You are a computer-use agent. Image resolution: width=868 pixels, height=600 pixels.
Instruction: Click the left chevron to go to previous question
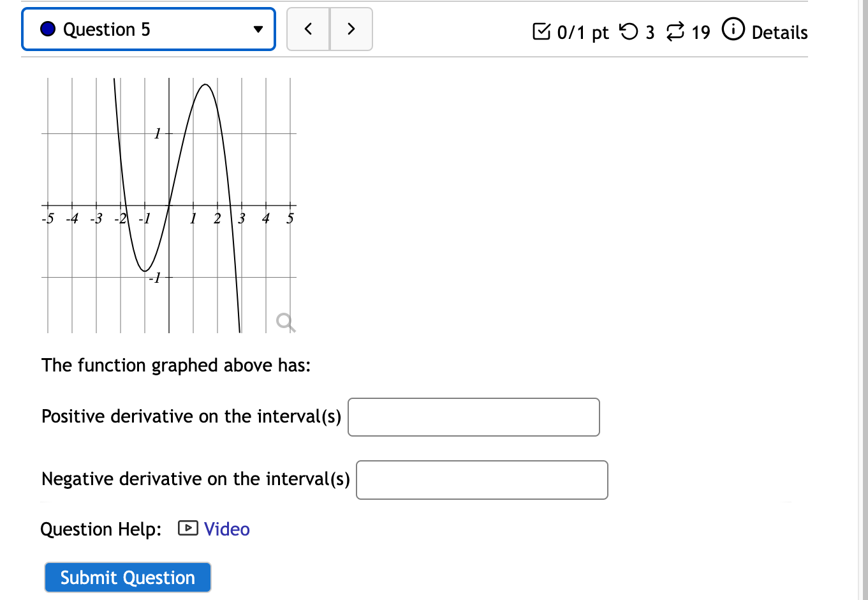[x=308, y=29]
